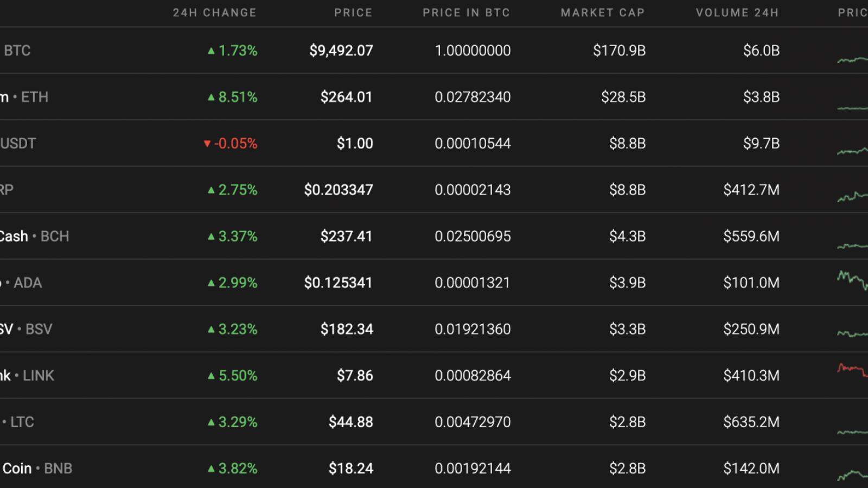Click the price $9,492.07
This screenshot has width=868, height=488.
[x=341, y=51]
